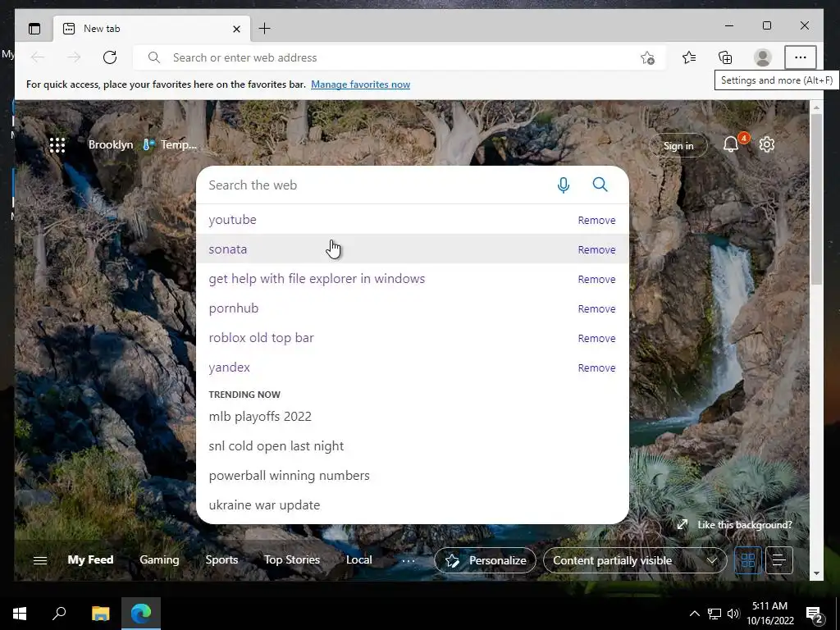Start voice search with microphone icon
The width and height of the screenshot is (840, 630).
click(x=563, y=185)
